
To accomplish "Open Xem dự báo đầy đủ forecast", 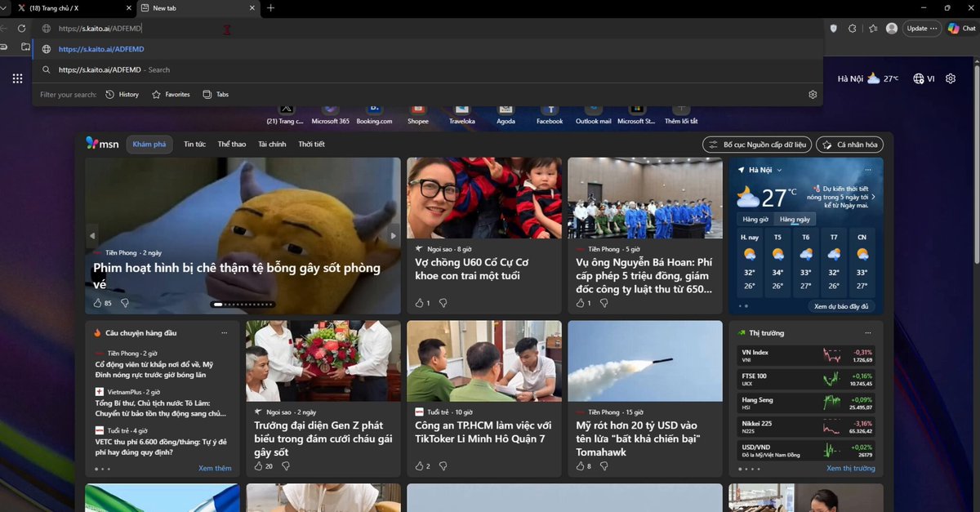I will coord(841,306).
